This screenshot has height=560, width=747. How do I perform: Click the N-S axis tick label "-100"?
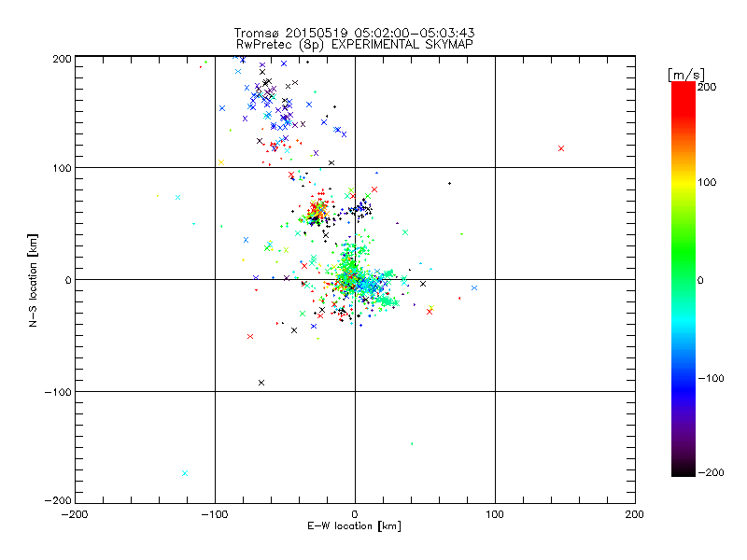(x=58, y=392)
